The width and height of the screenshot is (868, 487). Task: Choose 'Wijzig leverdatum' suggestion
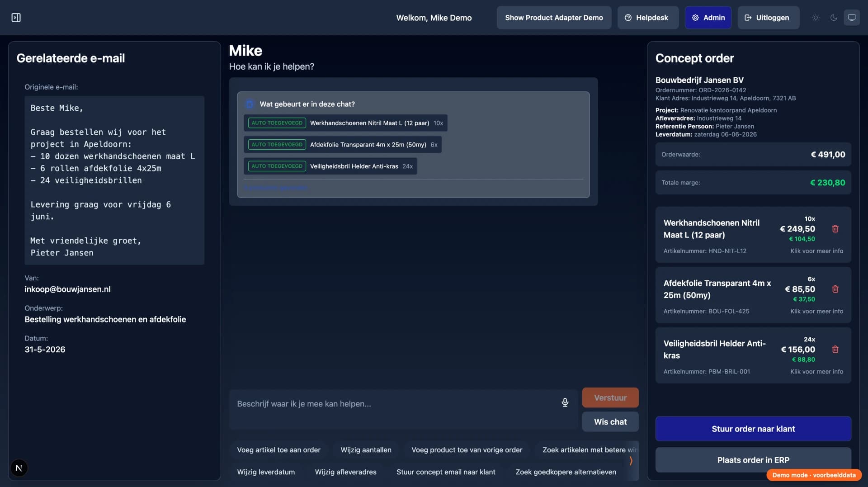(266, 472)
